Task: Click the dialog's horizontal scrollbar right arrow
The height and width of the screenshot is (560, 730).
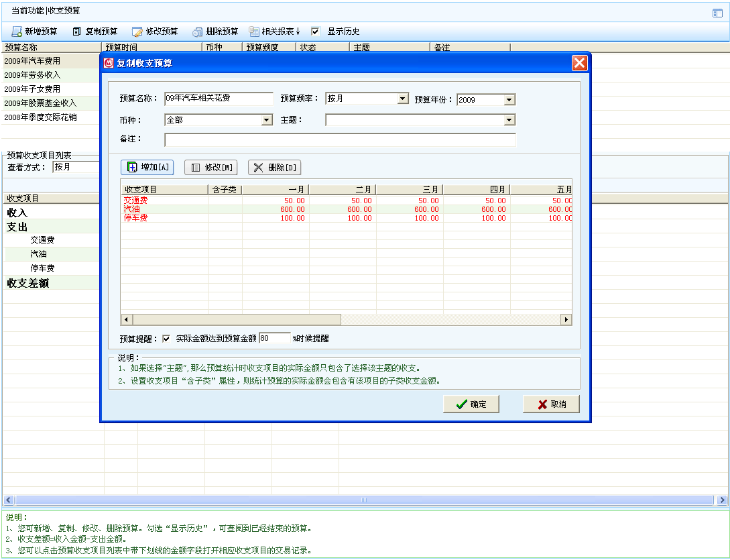Action: tap(566, 320)
